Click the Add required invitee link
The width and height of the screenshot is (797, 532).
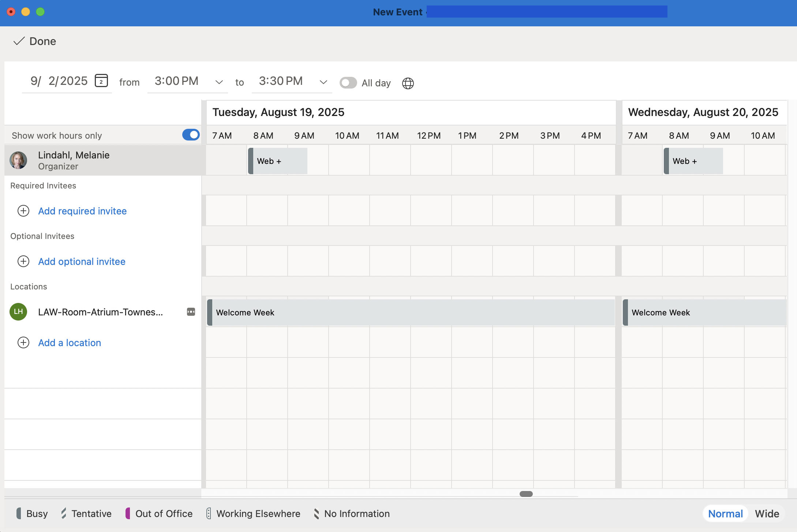click(82, 211)
